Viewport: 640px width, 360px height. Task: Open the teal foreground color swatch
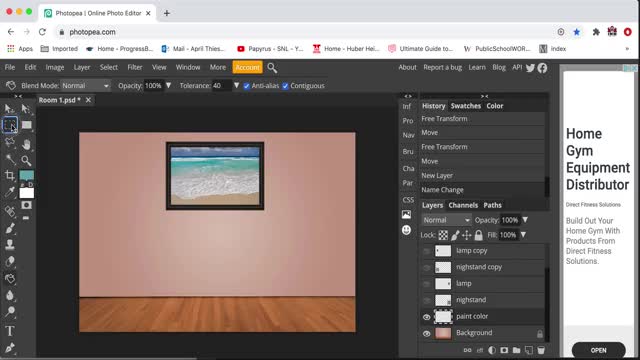(27, 176)
